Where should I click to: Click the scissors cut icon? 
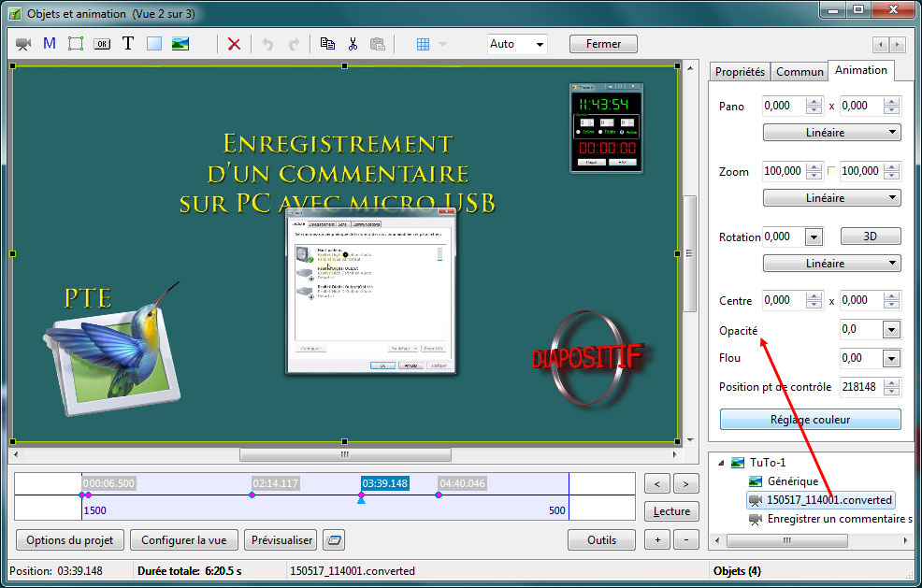(353, 44)
